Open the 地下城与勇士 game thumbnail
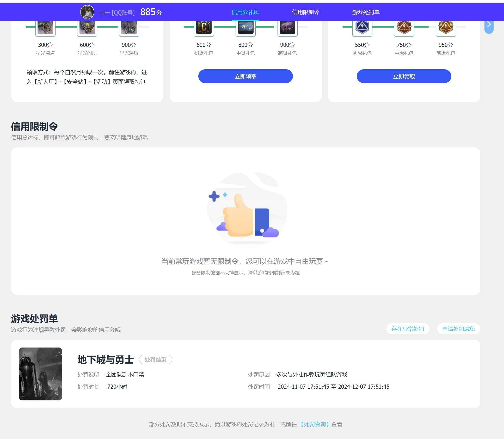The image size is (504, 440). [x=40, y=374]
